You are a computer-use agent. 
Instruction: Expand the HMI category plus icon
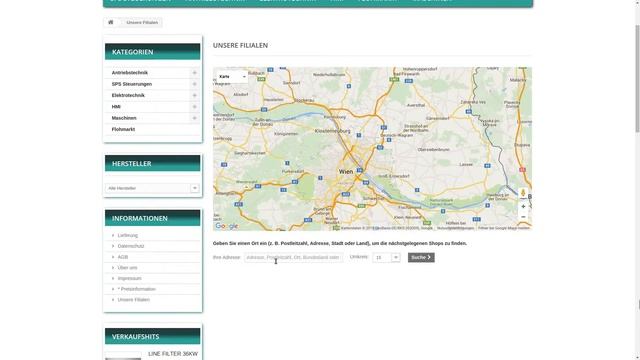click(194, 107)
